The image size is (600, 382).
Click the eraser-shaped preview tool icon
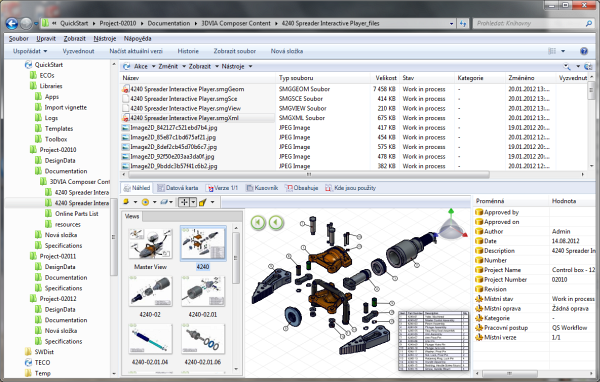164,202
